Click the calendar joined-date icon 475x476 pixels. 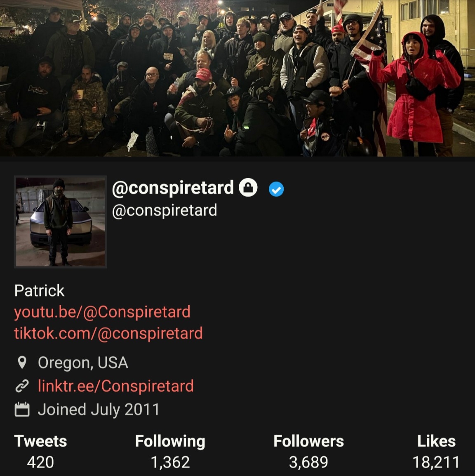click(x=22, y=410)
